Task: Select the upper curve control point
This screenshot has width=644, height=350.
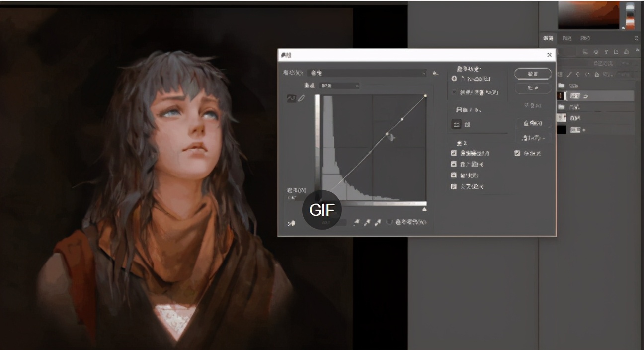Action: point(402,119)
